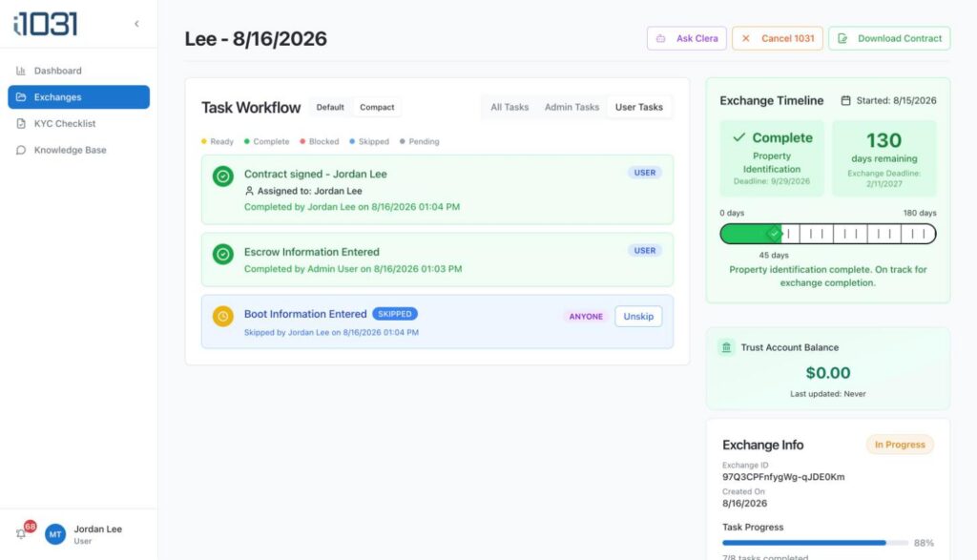This screenshot has height=560, width=977.
Task: Click the MT user avatar
Action: pyautogui.click(x=54, y=534)
